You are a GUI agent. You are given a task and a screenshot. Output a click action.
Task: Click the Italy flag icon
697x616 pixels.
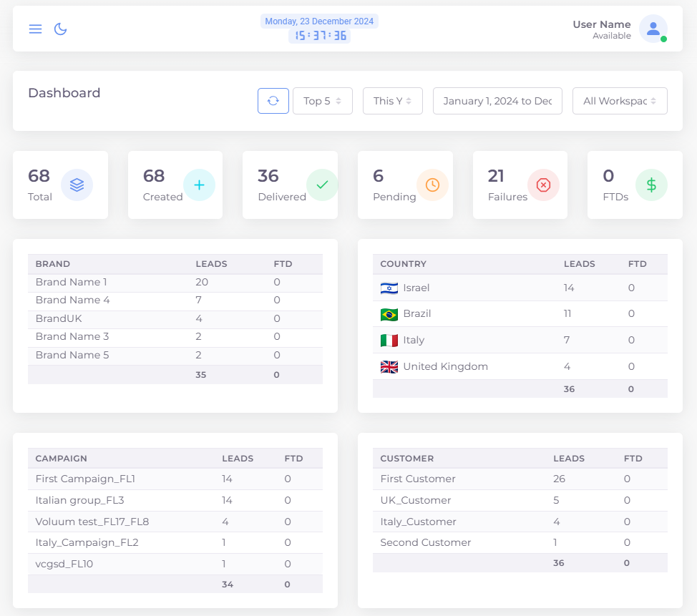(x=389, y=341)
